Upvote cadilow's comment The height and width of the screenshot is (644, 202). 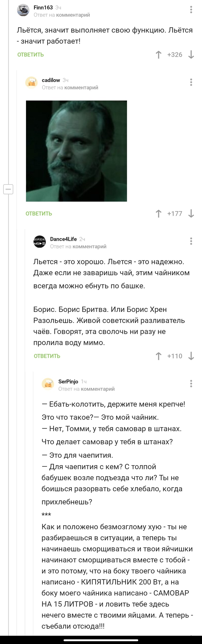[x=158, y=214]
